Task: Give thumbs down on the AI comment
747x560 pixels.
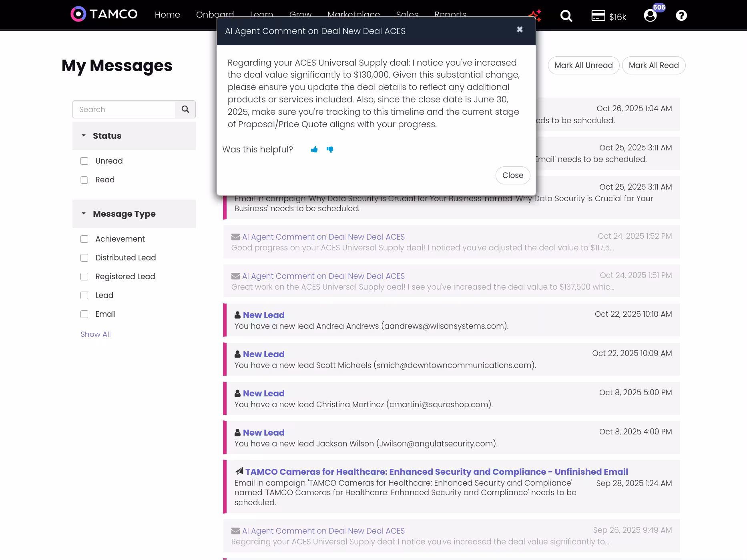Action: (x=330, y=150)
